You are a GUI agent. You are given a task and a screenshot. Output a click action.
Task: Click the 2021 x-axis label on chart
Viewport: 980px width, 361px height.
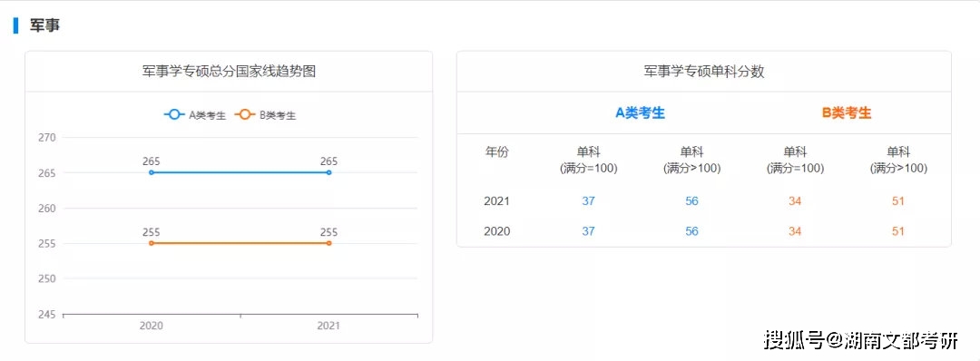coord(328,326)
